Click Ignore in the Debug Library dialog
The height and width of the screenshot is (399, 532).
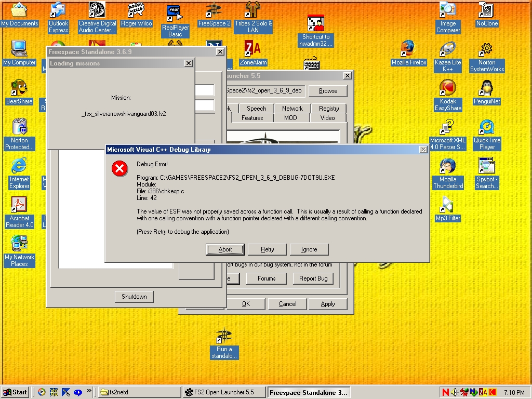pyautogui.click(x=309, y=249)
